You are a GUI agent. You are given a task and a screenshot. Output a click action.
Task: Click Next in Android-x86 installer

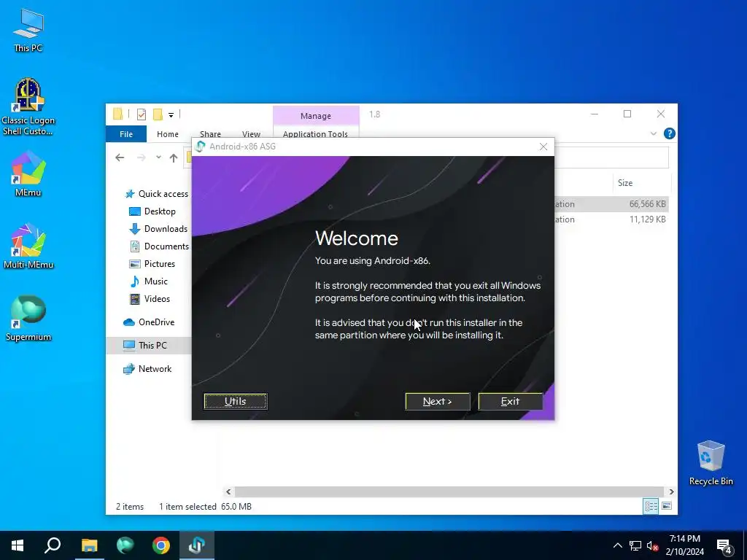(438, 402)
